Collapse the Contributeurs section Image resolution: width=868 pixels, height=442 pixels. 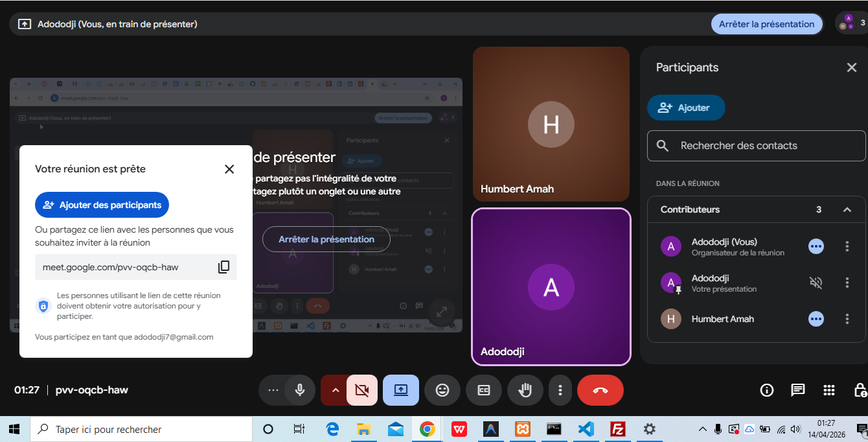point(847,209)
